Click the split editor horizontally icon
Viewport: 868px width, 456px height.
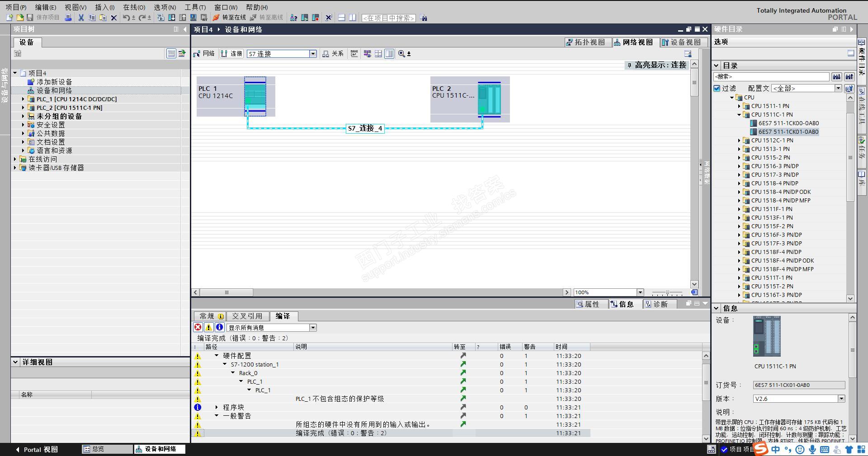(342, 18)
